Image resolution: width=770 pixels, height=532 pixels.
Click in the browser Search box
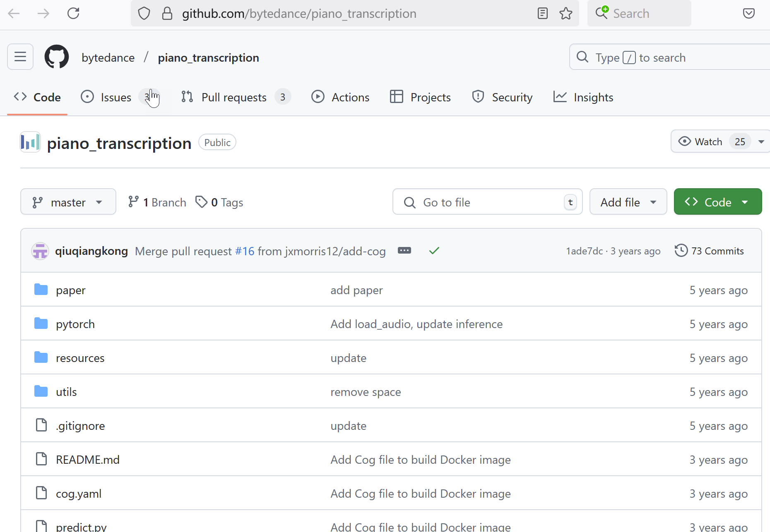[639, 14]
